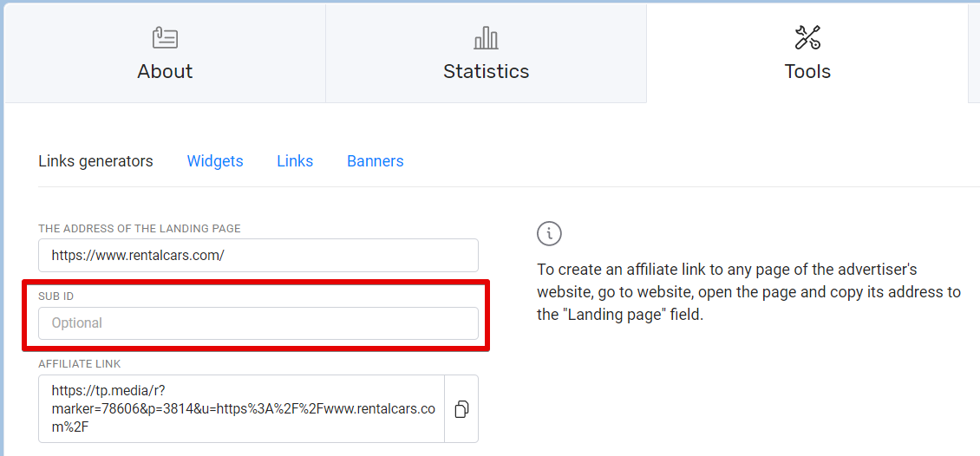Select the Links generators sub-tab
Image resolution: width=980 pixels, height=456 pixels.
95,161
